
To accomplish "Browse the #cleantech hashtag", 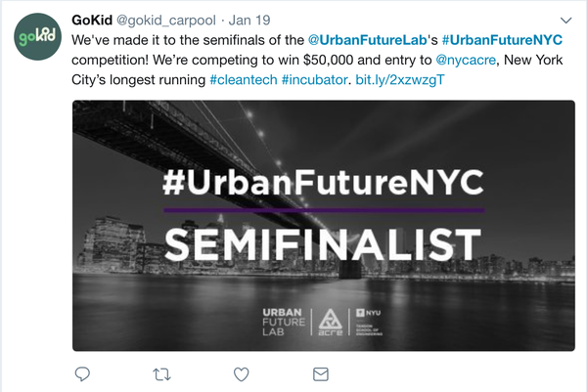I will (x=243, y=79).
